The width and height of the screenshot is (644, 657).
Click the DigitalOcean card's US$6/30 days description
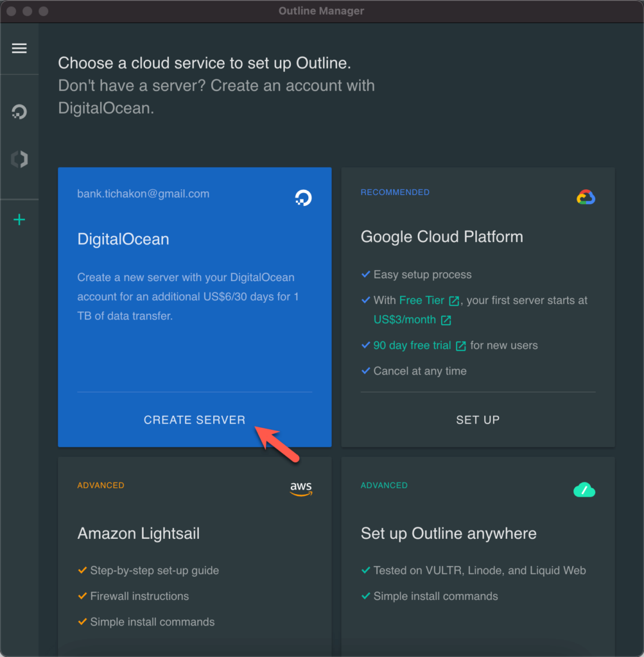pyautogui.click(x=188, y=296)
